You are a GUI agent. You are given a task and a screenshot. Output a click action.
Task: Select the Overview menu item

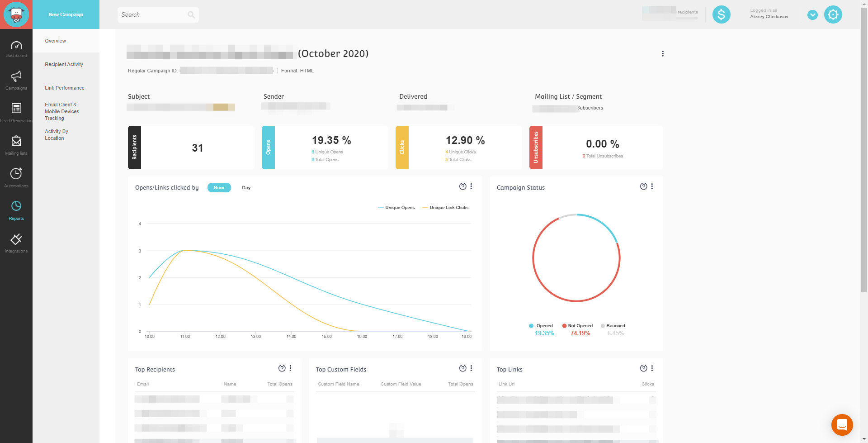pyautogui.click(x=66, y=41)
